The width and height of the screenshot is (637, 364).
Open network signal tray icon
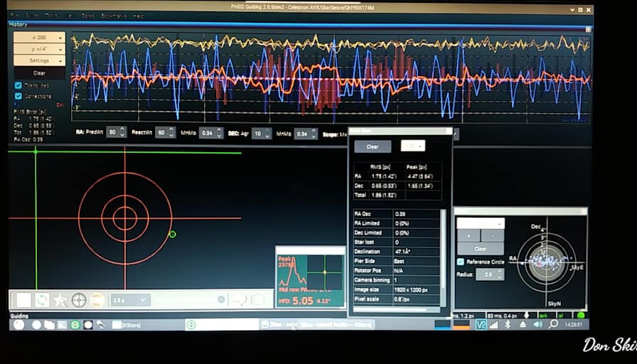coord(494,325)
